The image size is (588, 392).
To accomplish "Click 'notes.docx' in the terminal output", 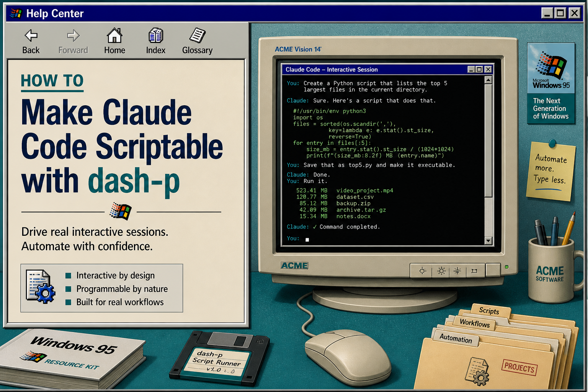I will pyautogui.click(x=353, y=217).
